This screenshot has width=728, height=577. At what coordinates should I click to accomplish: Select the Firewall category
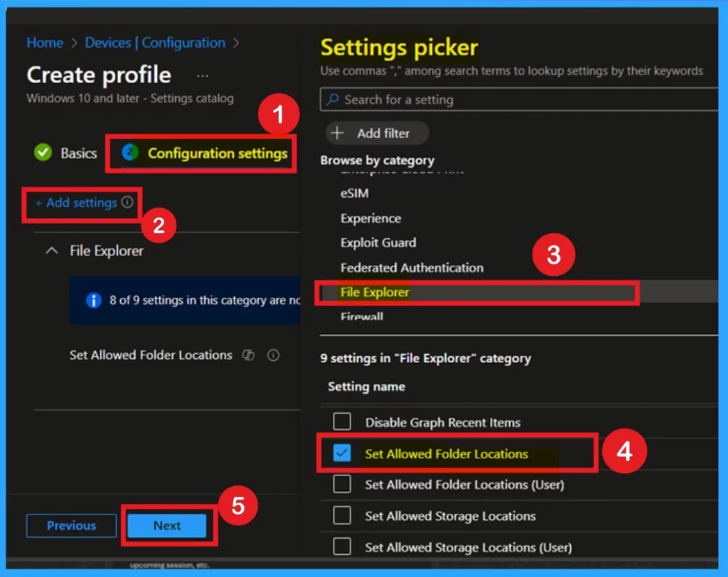(x=362, y=317)
